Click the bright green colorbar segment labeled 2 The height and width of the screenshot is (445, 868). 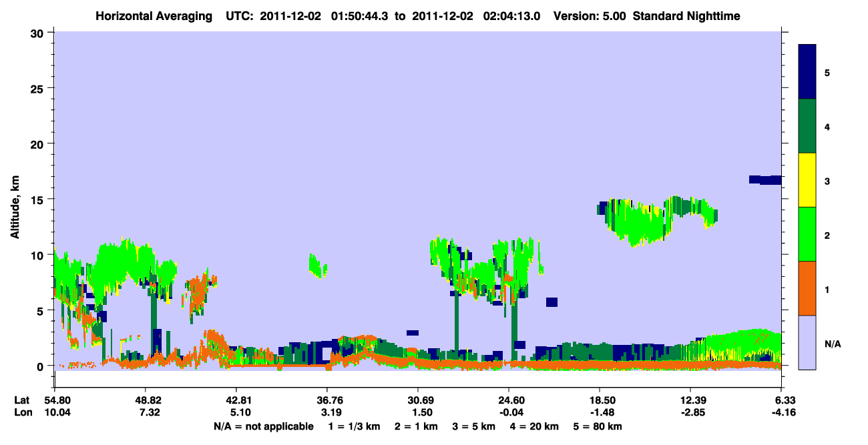pos(807,234)
